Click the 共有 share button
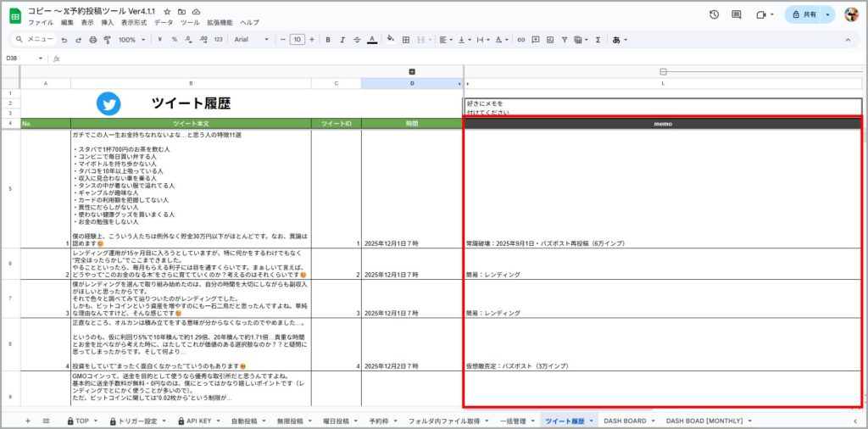This screenshot has width=868, height=429. click(x=803, y=14)
